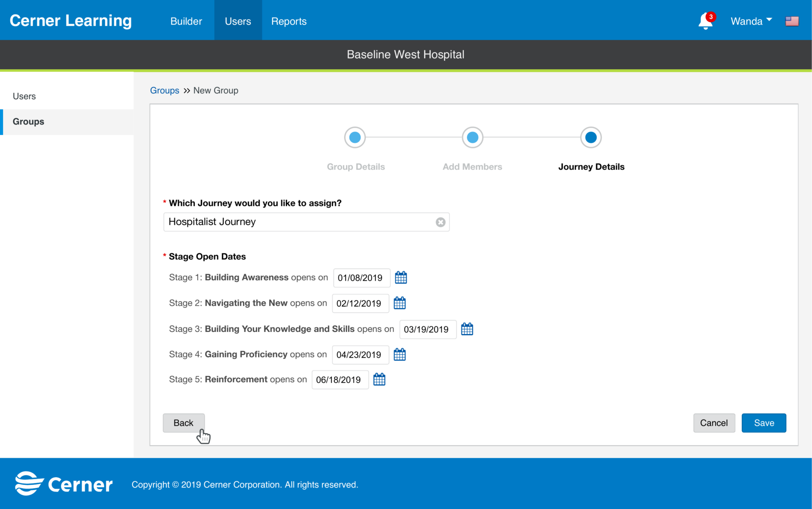Select the Journey Details step circle
This screenshot has height=509, width=812.
coord(591,137)
